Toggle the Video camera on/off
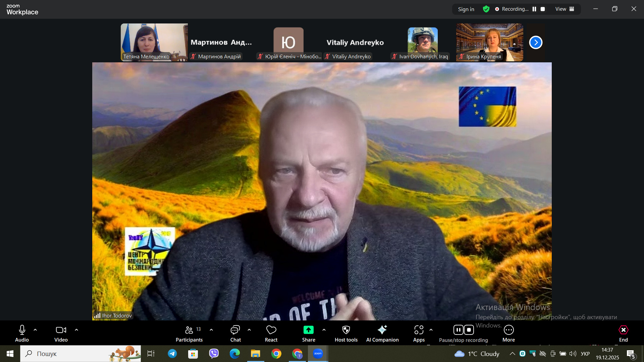644x362 pixels. 61,330
